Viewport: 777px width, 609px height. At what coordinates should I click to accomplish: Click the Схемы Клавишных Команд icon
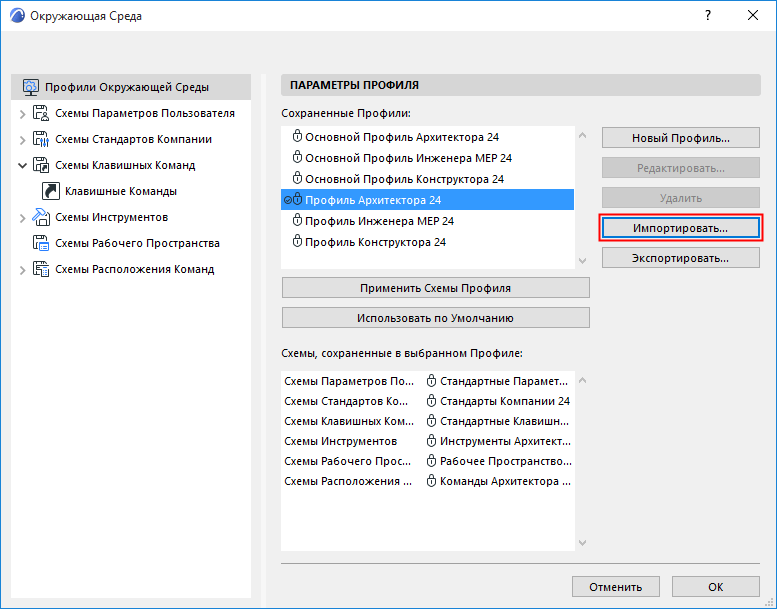tap(41, 165)
